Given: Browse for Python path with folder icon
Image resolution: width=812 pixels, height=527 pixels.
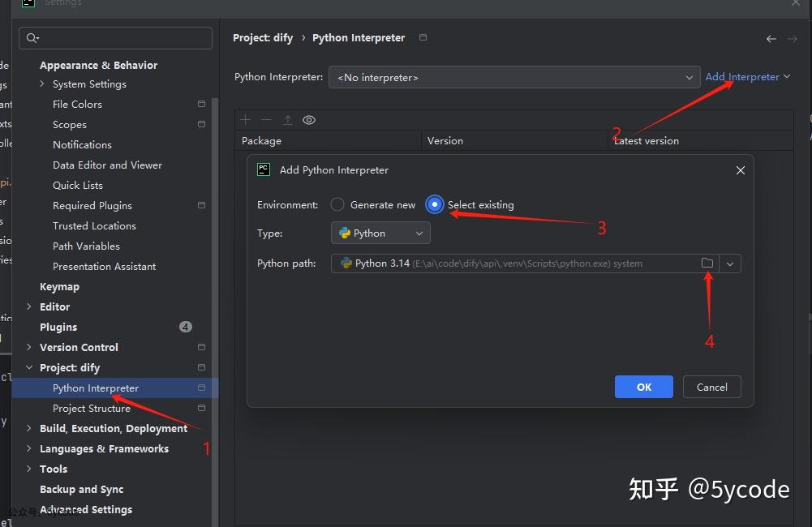Looking at the screenshot, I should [x=707, y=263].
